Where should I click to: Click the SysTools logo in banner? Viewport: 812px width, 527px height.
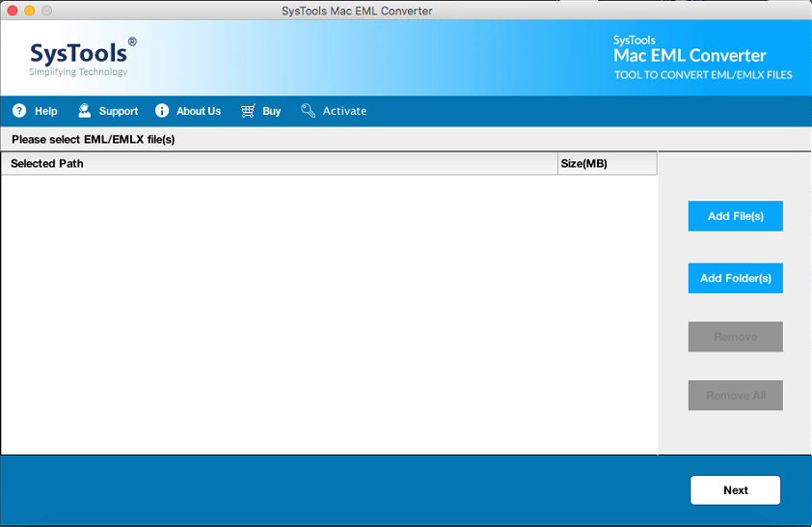[x=82, y=57]
